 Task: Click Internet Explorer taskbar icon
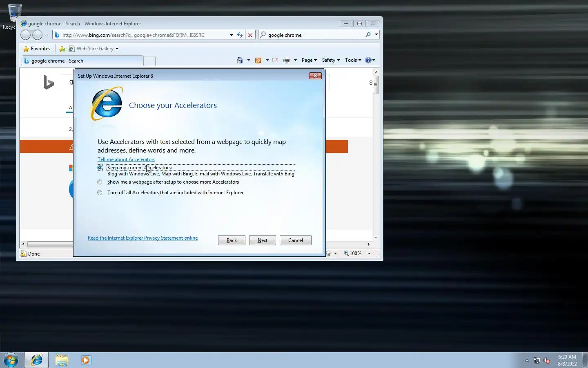tap(37, 360)
